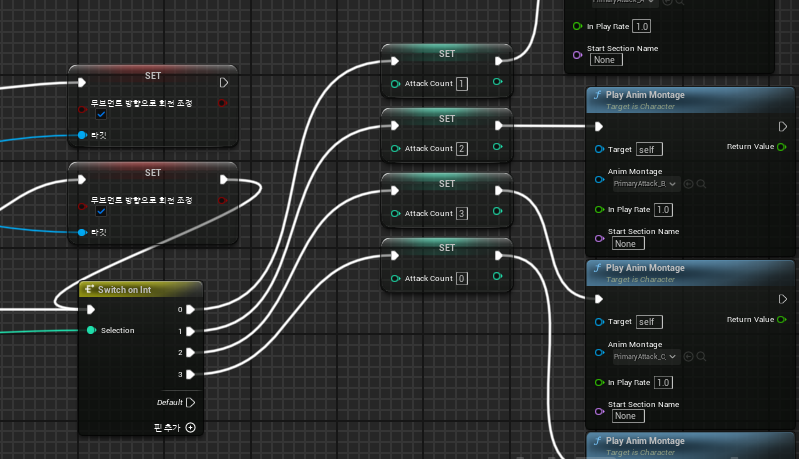This screenshot has width=799, height=459.
Task: Click In Play Rate field on PrimaryAttack_C node
Action: click(663, 383)
